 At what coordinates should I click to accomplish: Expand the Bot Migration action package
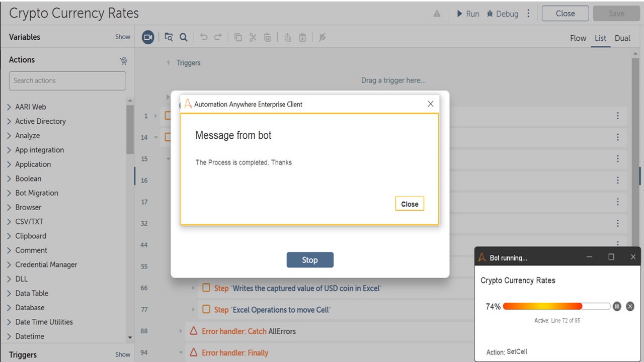9,193
